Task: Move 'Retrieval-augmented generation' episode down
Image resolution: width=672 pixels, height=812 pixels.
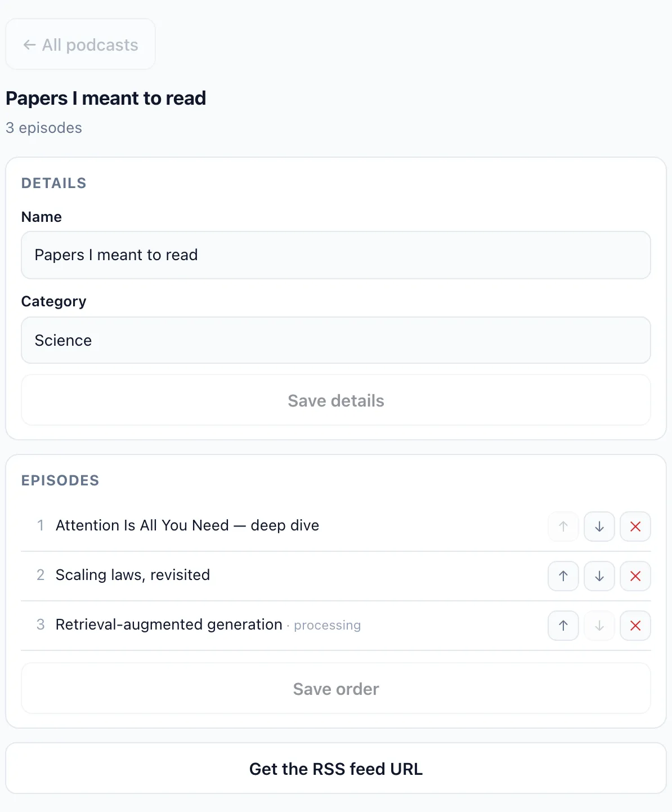Action: (x=599, y=626)
